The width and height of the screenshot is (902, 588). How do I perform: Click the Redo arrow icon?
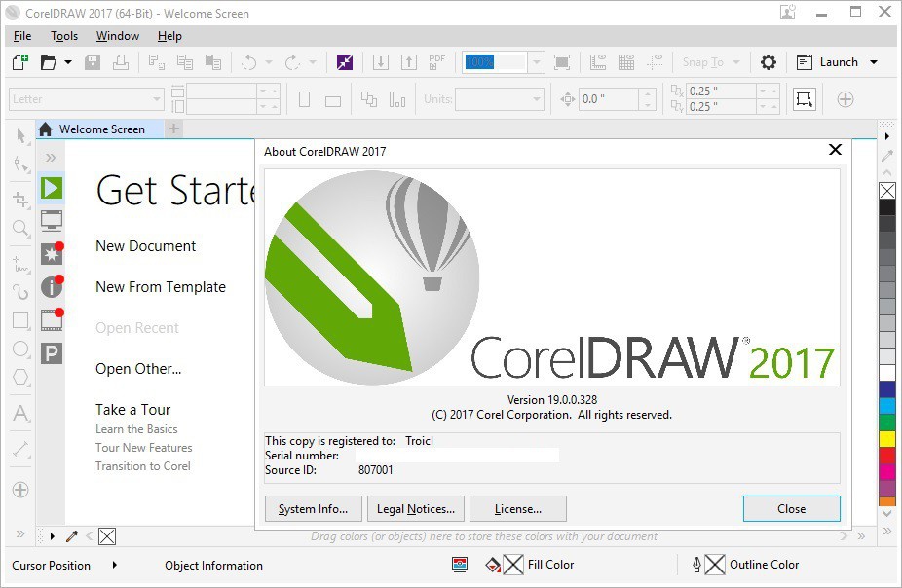click(292, 62)
